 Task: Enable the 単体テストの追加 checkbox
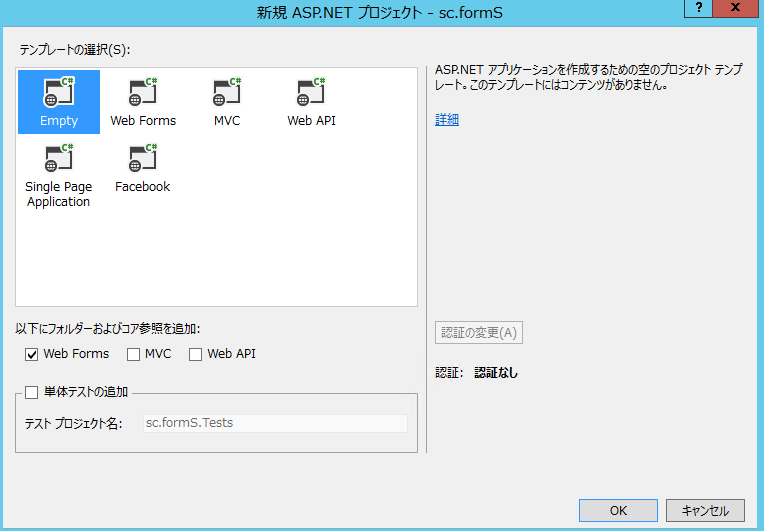point(32,392)
